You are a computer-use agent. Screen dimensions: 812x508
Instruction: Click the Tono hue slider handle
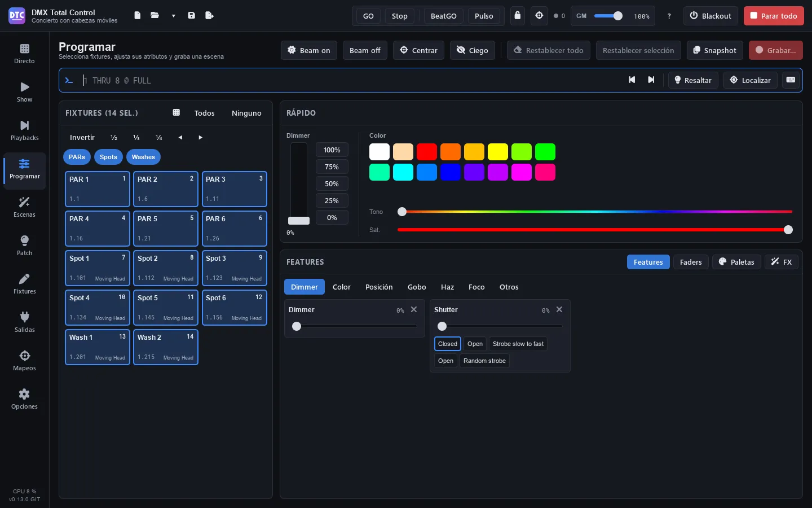[402, 212]
